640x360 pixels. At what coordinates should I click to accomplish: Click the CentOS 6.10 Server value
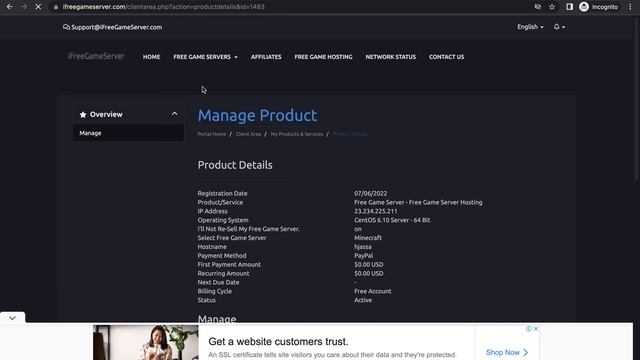(x=392, y=220)
